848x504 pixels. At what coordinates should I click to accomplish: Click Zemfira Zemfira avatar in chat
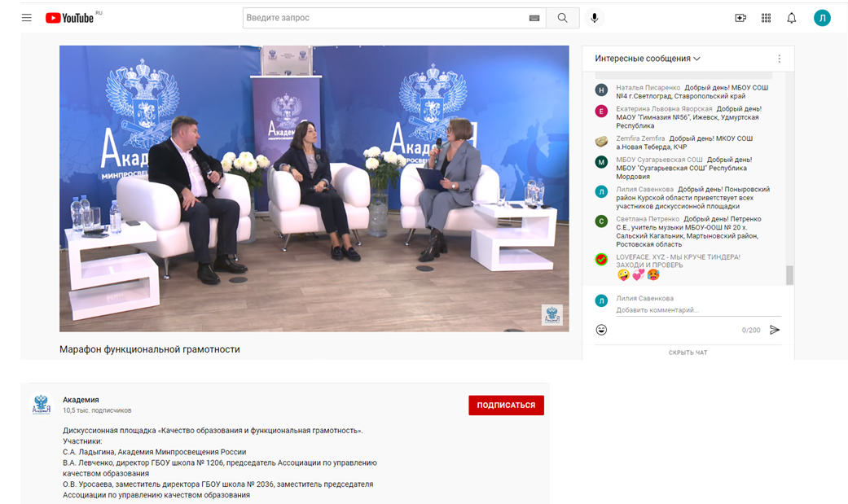click(x=601, y=141)
